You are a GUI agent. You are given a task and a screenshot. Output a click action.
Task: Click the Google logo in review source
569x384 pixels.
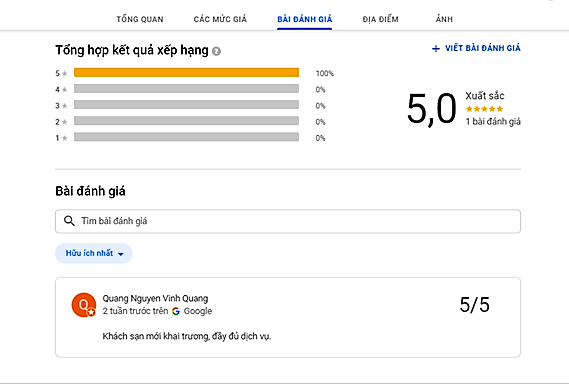click(x=176, y=311)
